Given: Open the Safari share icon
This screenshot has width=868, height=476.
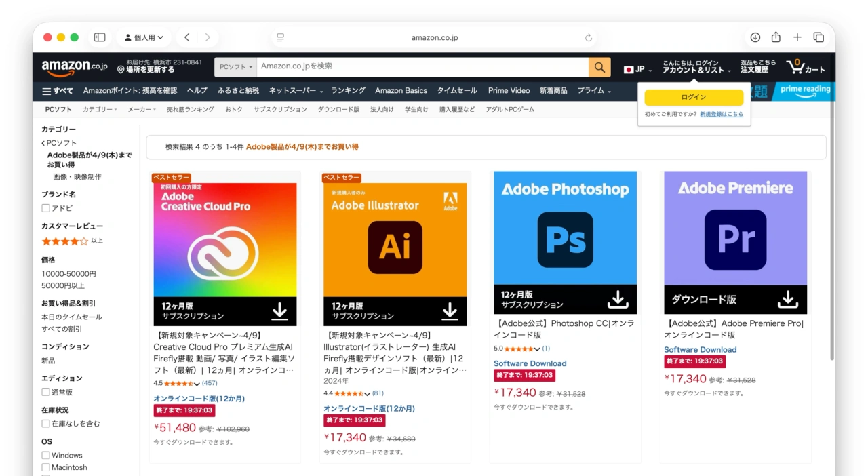Looking at the screenshot, I should pos(776,37).
